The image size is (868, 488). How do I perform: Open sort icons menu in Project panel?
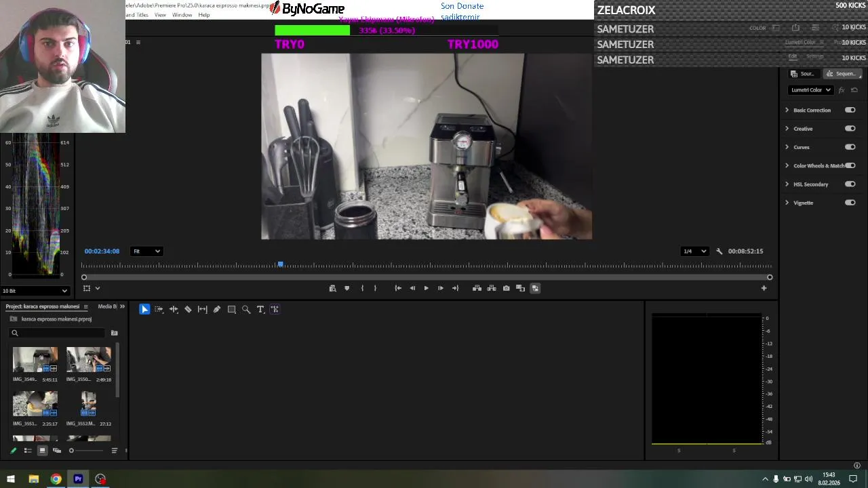tap(114, 451)
